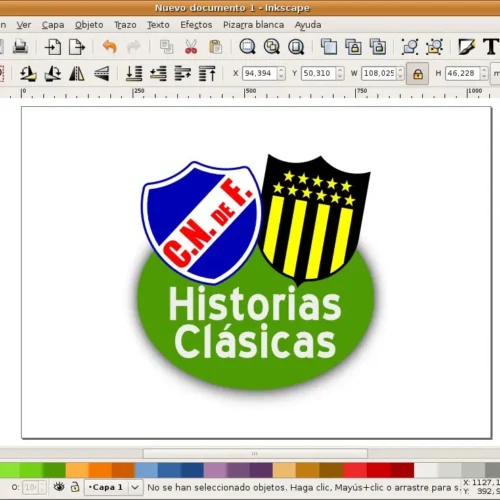Expand the Capa 1 layer dropdown
Screen dimensions: 500x500
pos(135,487)
